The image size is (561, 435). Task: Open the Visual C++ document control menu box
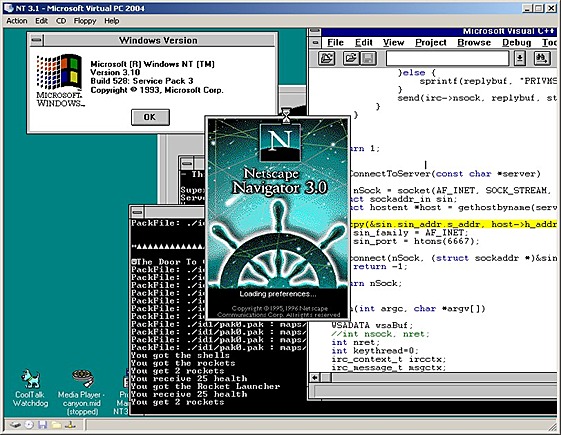point(315,43)
